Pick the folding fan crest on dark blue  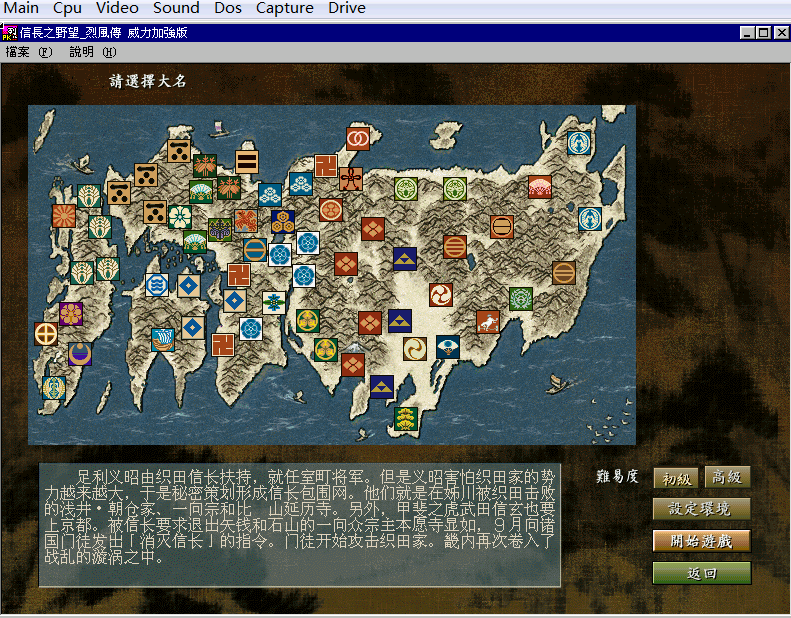[x=448, y=346]
